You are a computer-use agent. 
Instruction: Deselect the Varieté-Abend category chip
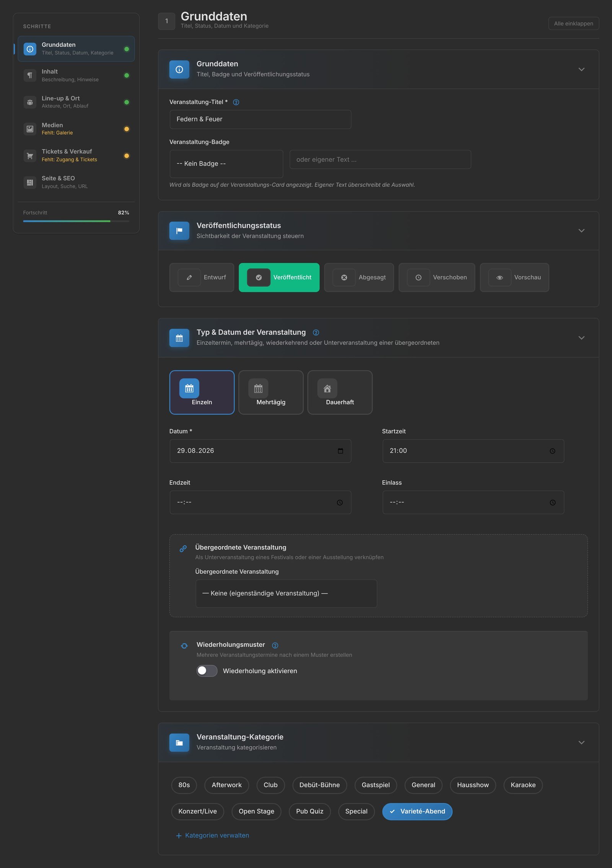point(417,811)
